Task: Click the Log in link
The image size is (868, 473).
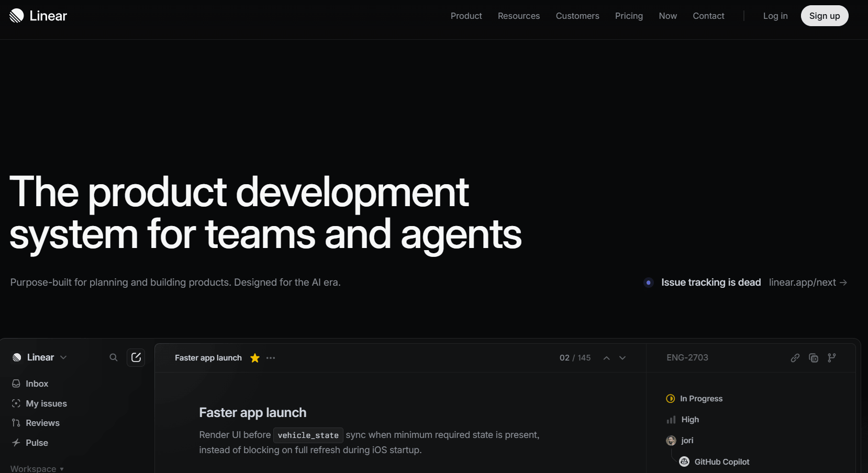Action: (775, 16)
